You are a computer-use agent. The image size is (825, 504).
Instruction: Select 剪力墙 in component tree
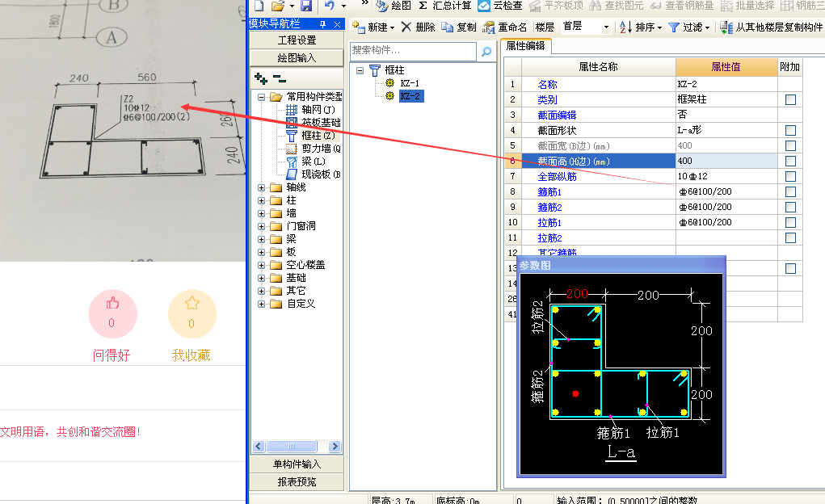click(314, 149)
